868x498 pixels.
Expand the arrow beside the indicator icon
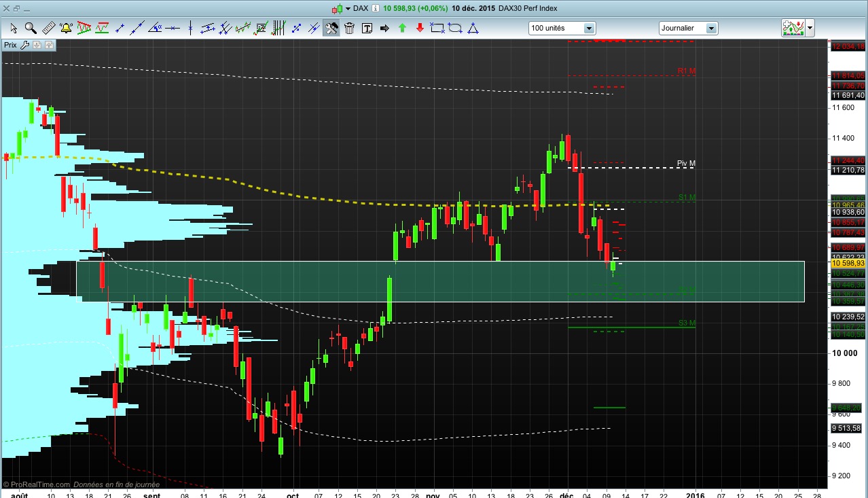tap(810, 29)
